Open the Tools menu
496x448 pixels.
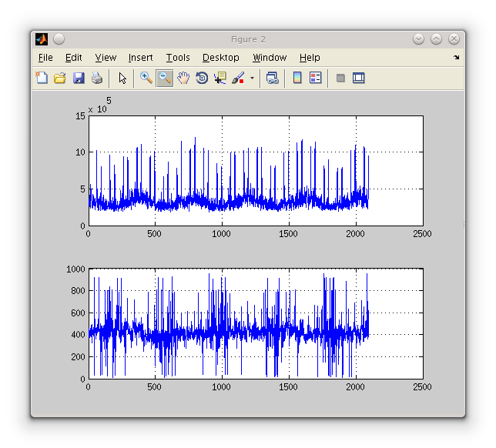(178, 58)
